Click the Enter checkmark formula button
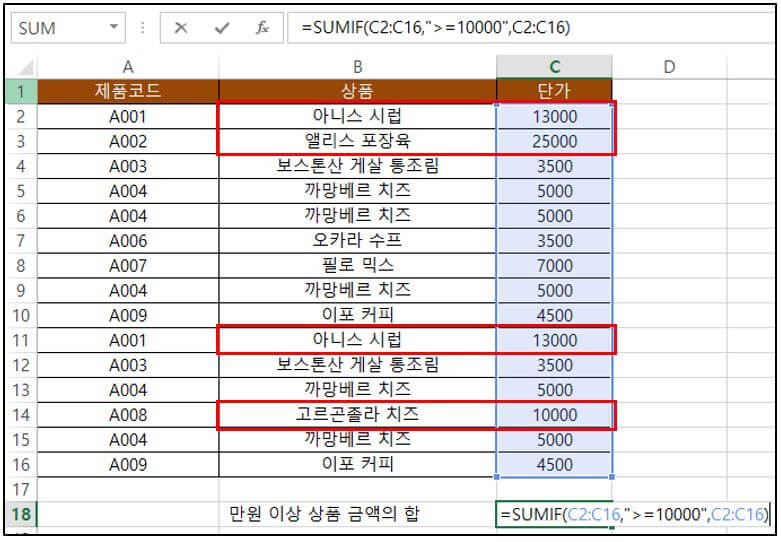781x542 pixels. [x=222, y=28]
